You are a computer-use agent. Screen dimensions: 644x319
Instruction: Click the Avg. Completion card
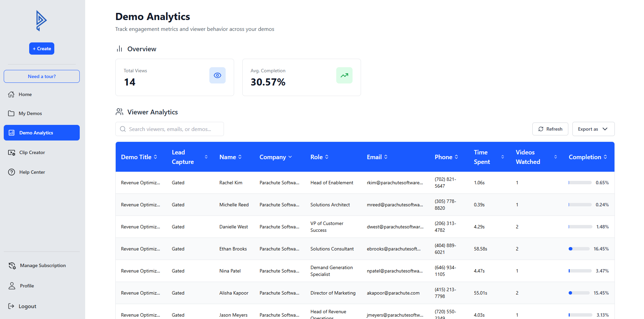(x=302, y=77)
